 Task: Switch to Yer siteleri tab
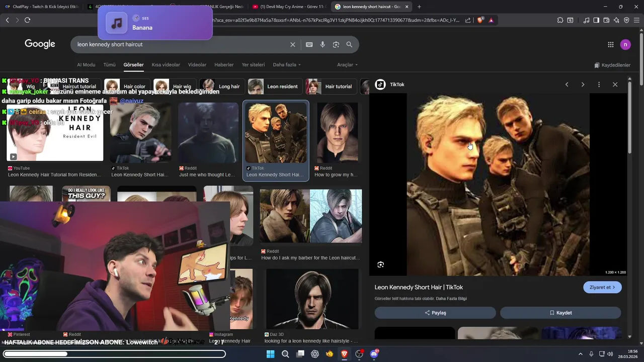(x=253, y=65)
